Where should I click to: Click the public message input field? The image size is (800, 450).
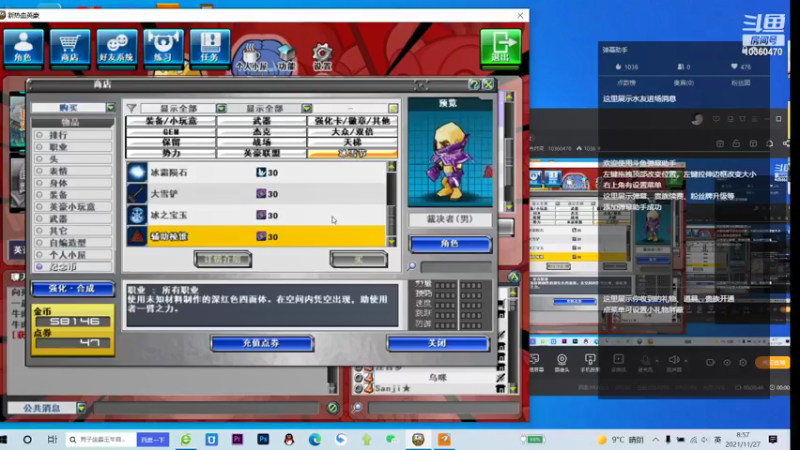point(206,408)
